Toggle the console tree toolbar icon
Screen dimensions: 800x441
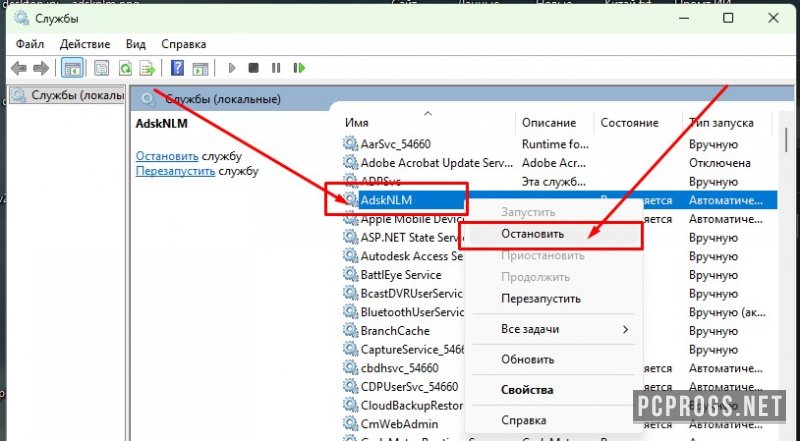[x=72, y=68]
